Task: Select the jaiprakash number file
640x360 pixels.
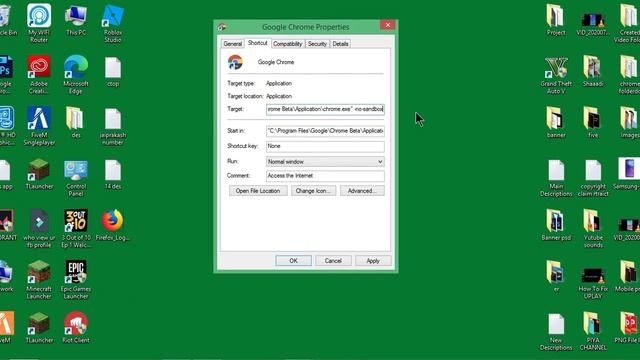Action: pyautogui.click(x=113, y=127)
